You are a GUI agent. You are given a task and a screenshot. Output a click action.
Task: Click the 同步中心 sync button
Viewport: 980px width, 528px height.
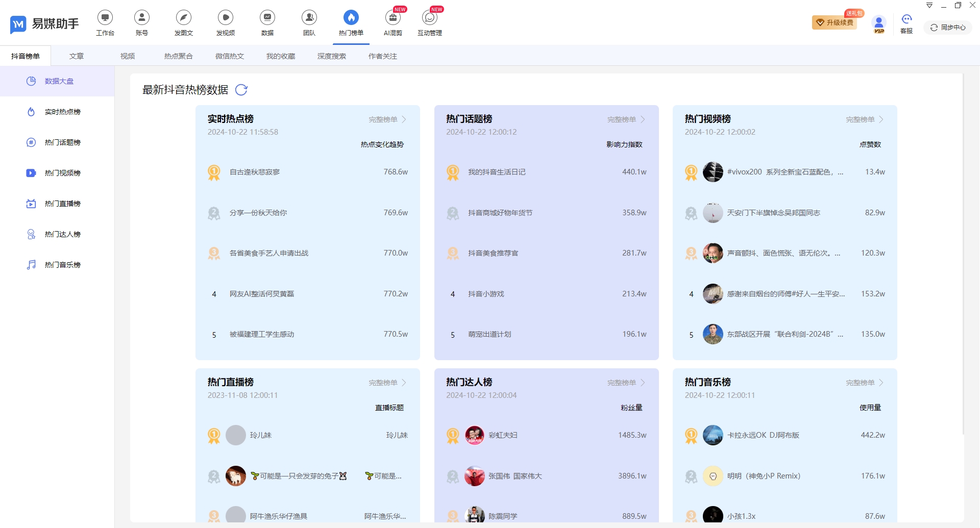pyautogui.click(x=948, y=28)
